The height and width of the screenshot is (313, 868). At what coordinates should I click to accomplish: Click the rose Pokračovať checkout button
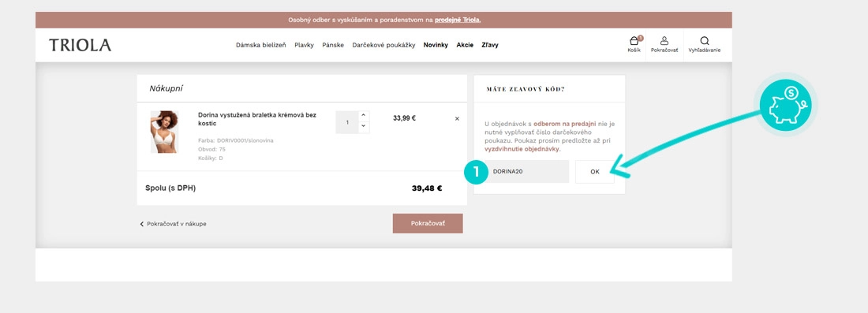point(428,223)
